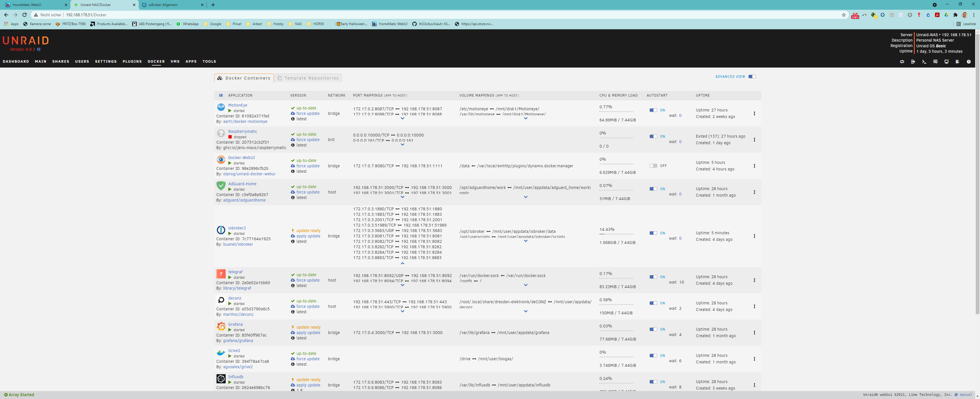This screenshot has height=399, width=980.
Task: Toggle the Advanced View switch
Action: click(752, 77)
